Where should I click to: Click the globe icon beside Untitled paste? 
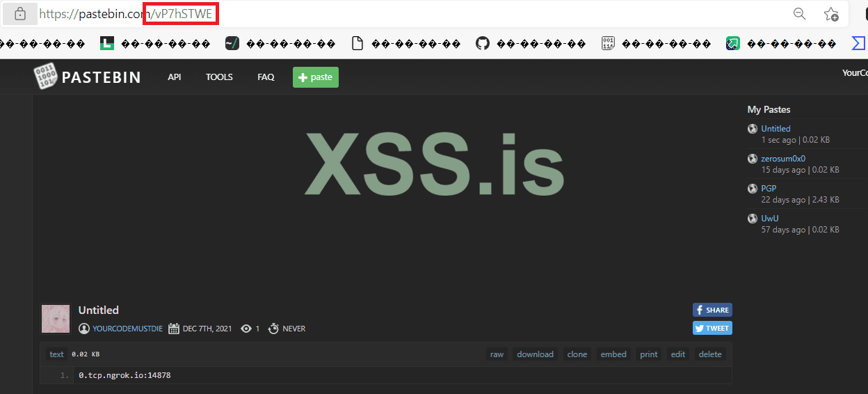click(753, 129)
